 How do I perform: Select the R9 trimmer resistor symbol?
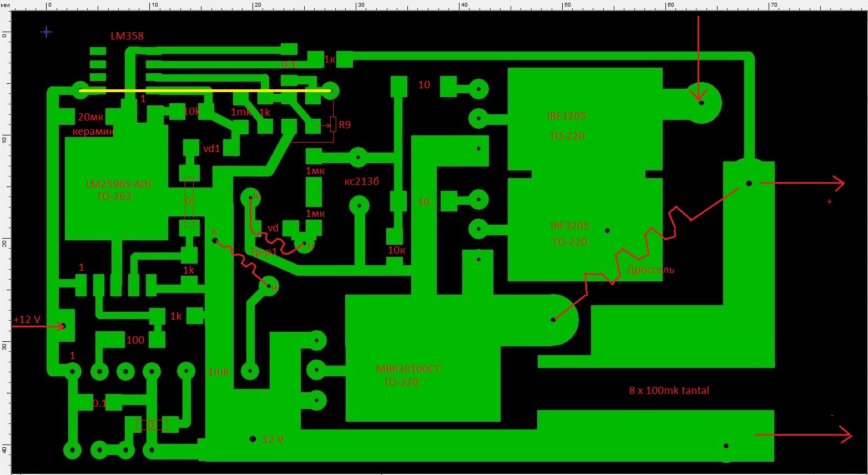point(333,124)
